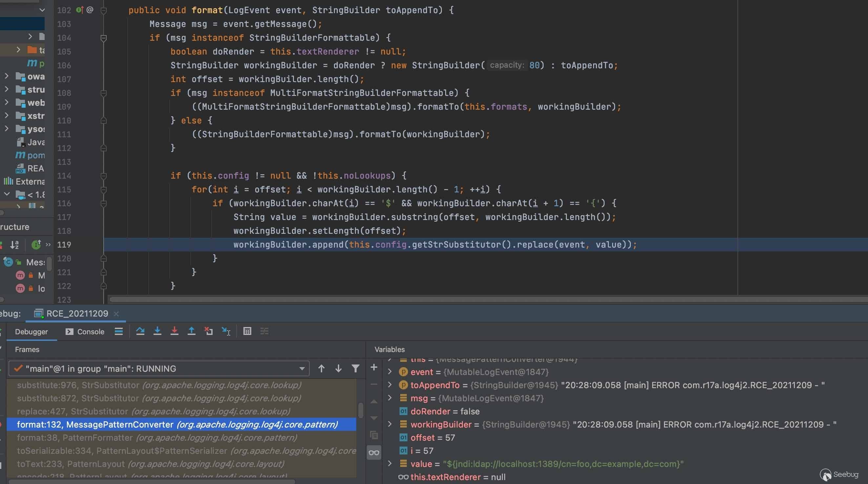This screenshot has width=868, height=484.
Task: Add a new watch with the plus icon
Action: click(x=374, y=367)
